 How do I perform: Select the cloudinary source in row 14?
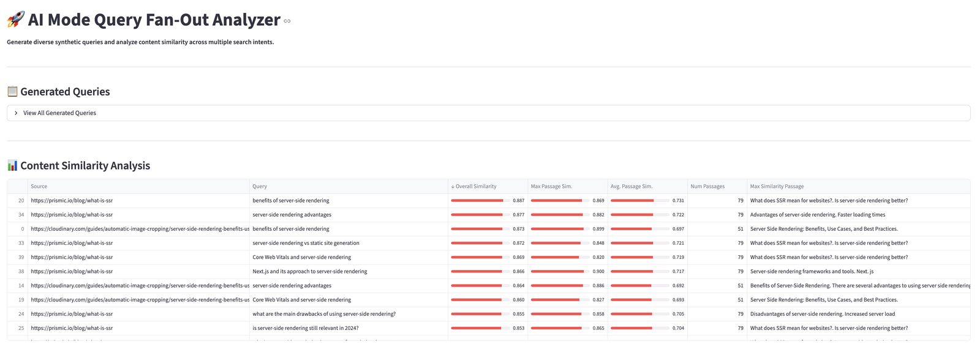click(x=140, y=286)
